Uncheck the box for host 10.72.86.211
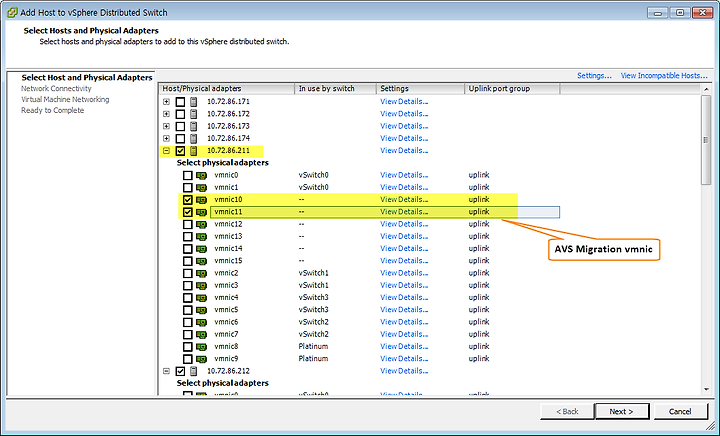Image resolution: width=720 pixels, height=436 pixels. pyautogui.click(x=180, y=151)
